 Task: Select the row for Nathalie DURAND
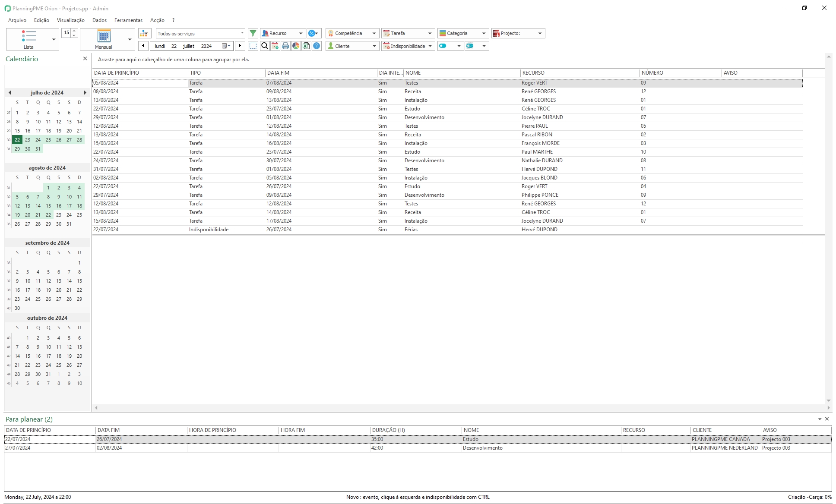point(447,161)
